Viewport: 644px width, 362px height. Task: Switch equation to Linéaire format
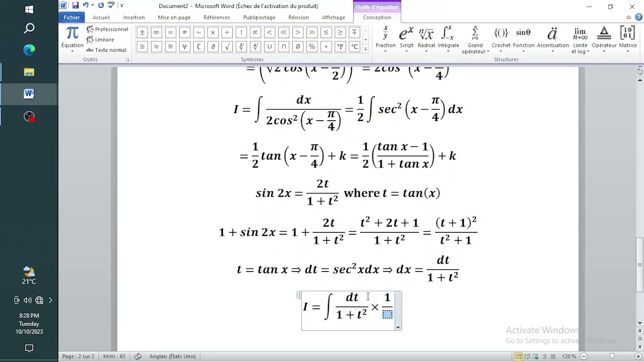tap(101, 39)
